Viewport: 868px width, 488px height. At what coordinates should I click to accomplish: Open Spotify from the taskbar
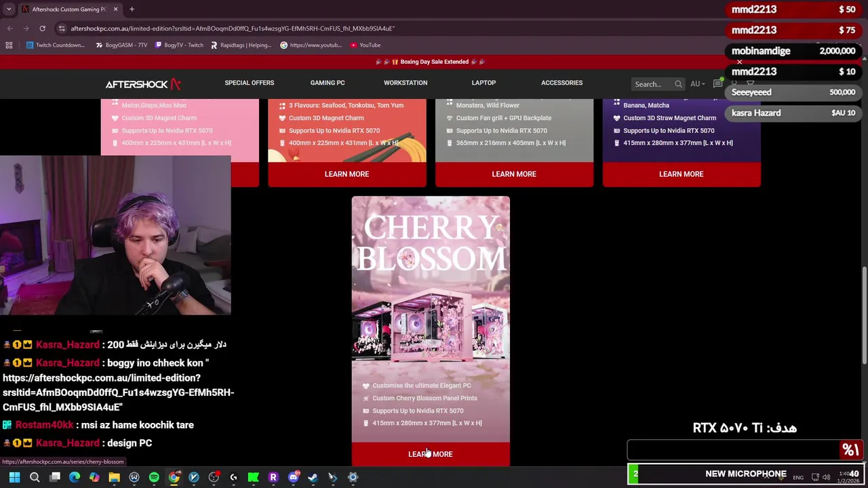(154, 477)
